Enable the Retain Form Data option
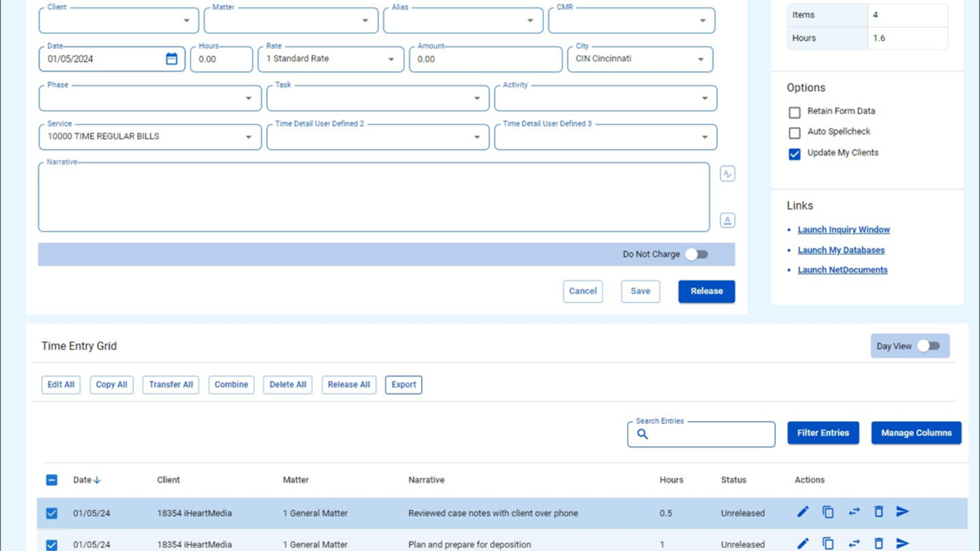The image size is (980, 551). click(794, 112)
